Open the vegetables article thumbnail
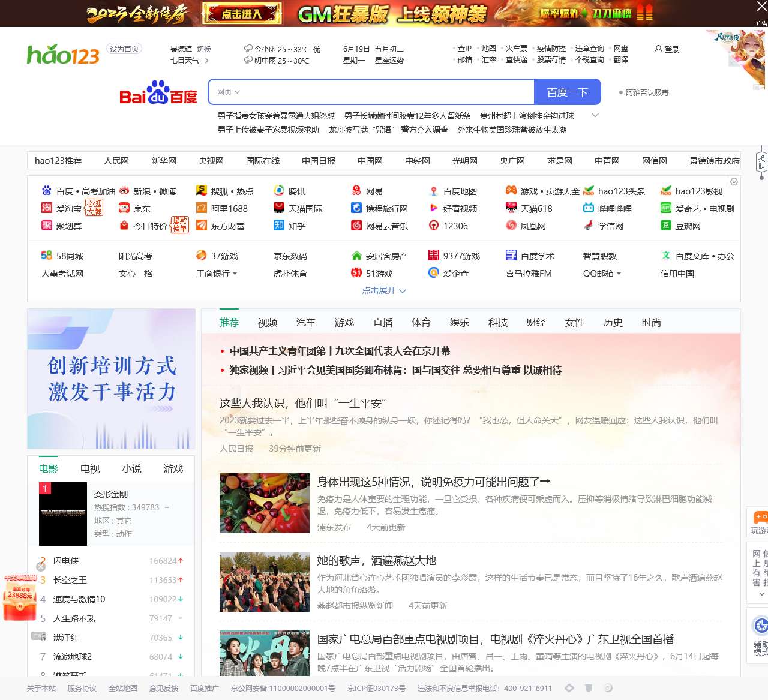The height and width of the screenshot is (700, 768). point(265,503)
